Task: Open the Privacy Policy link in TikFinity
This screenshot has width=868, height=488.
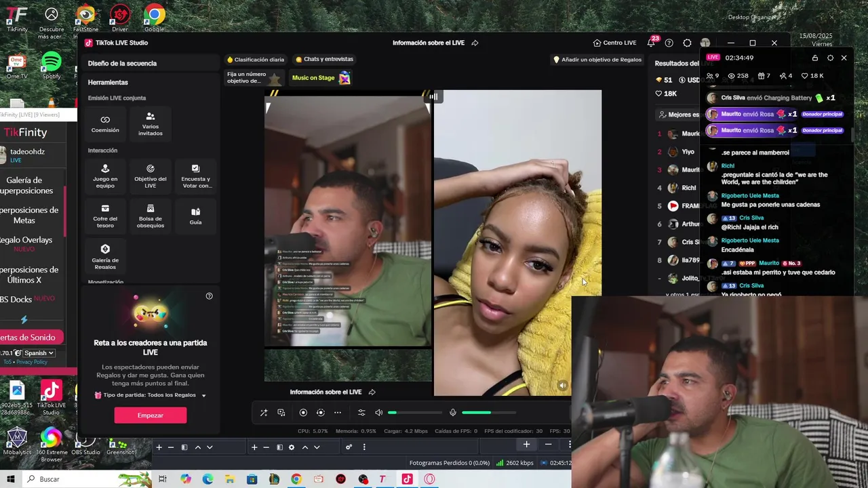Action: (x=32, y=362)
